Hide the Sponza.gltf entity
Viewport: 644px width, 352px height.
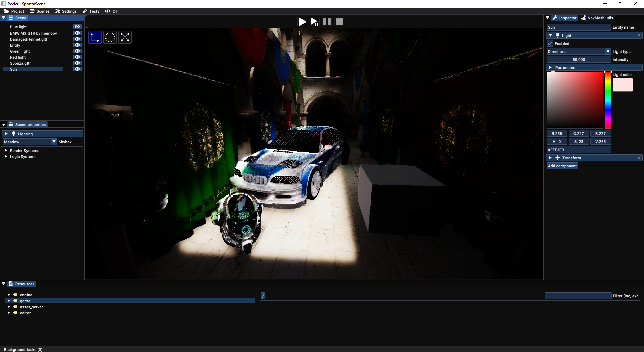pyautogui.click(x=77, y=63)
